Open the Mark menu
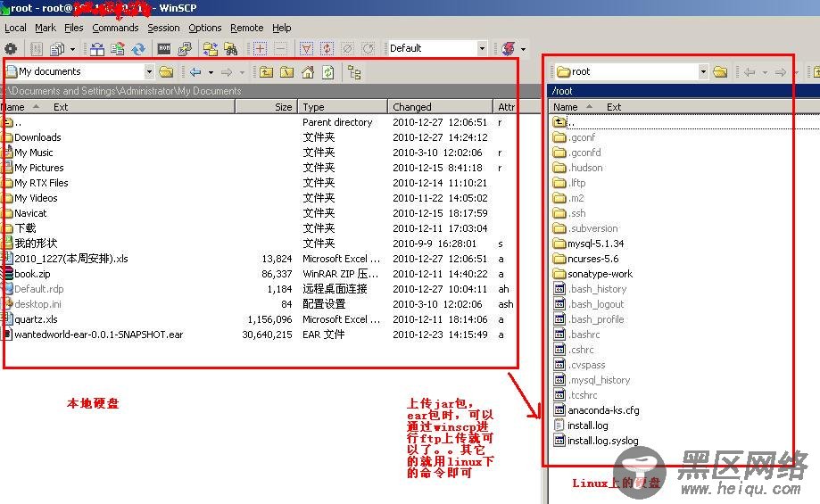Screen dimensions: 820x504 tap(46, 28)
